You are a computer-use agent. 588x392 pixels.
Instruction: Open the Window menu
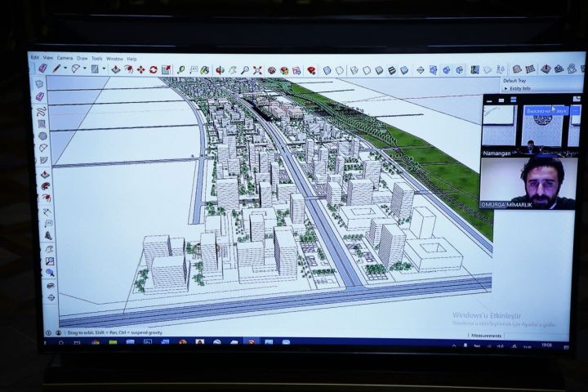tap(114, 59)
